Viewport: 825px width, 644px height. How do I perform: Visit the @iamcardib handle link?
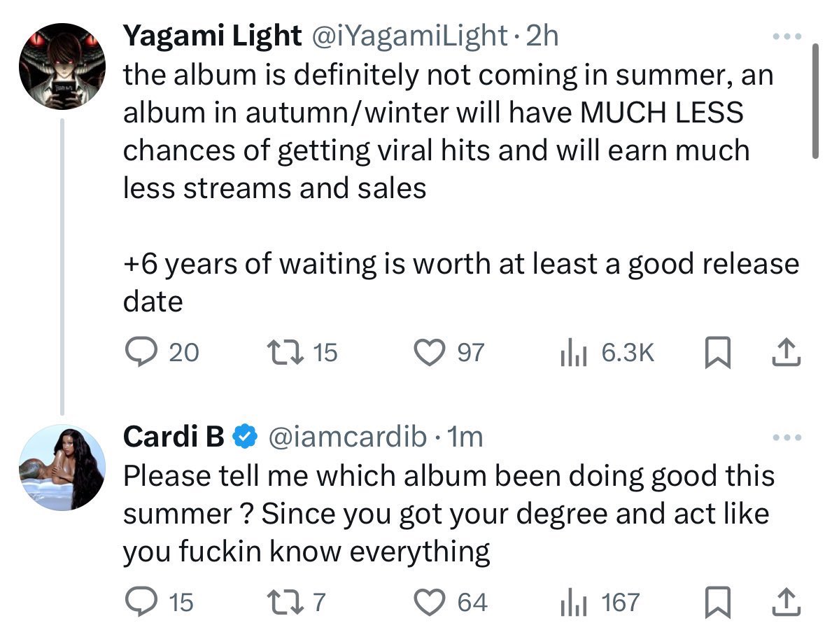pos(347,437)
